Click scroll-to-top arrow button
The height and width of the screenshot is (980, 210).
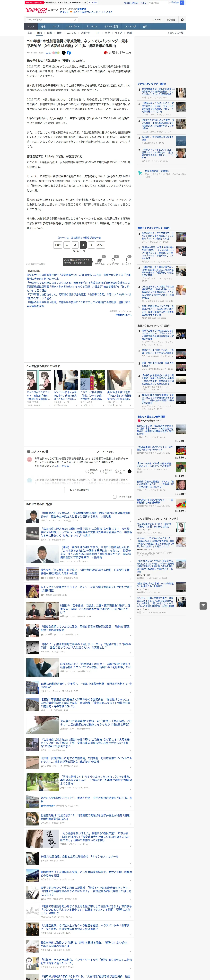point(203,606)
